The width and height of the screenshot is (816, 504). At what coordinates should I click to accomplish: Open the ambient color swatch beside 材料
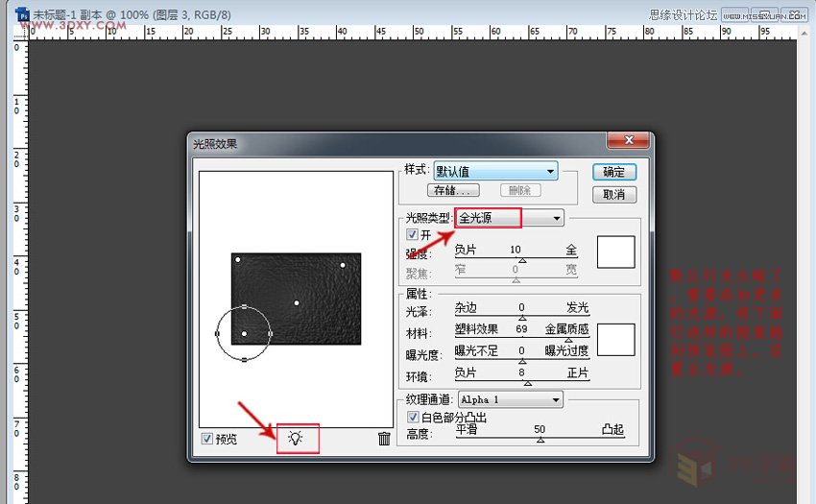615,340
